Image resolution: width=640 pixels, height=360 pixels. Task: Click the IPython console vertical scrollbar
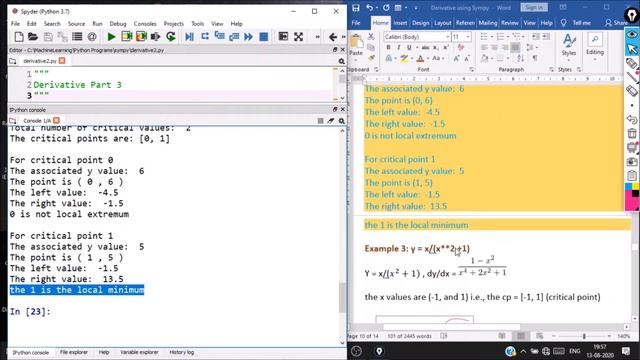click(342, 297)
